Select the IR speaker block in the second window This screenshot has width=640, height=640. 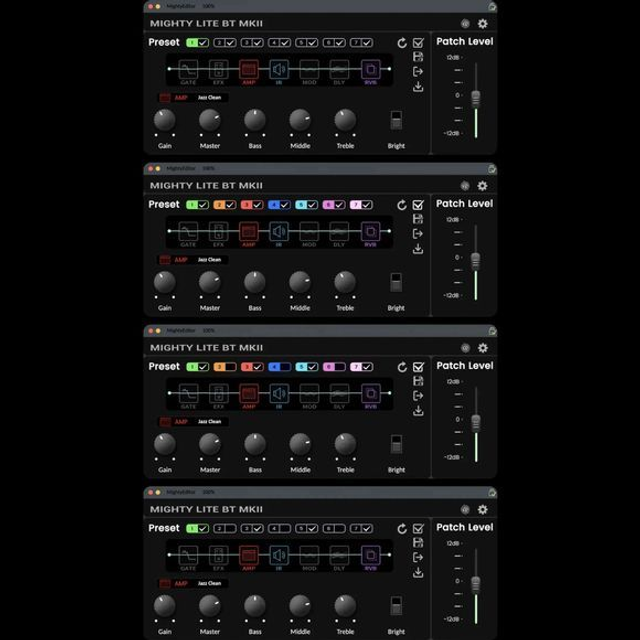[x=279, y=231]
